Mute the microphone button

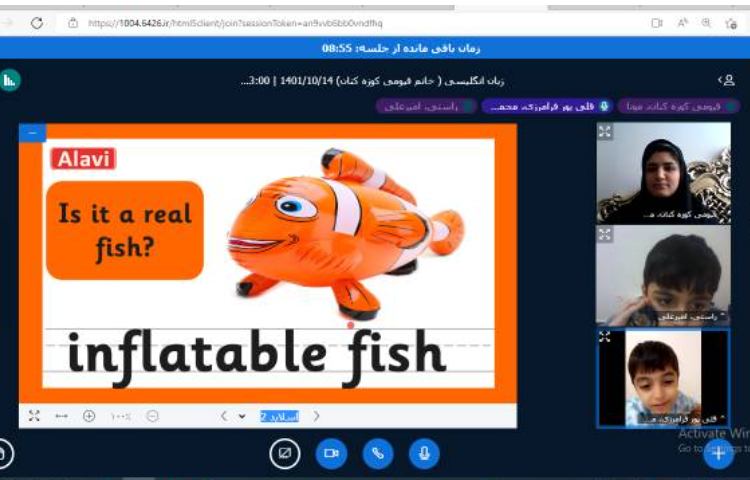(424, 453)
